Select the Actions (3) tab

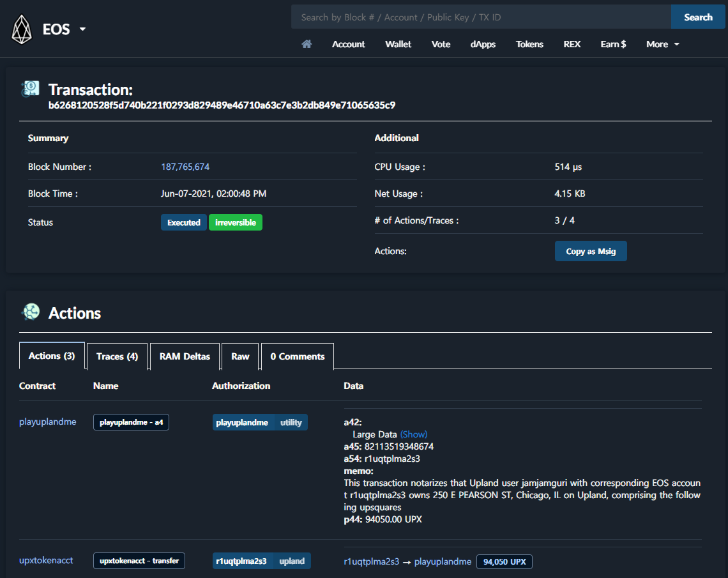click(x=52, y=356)
